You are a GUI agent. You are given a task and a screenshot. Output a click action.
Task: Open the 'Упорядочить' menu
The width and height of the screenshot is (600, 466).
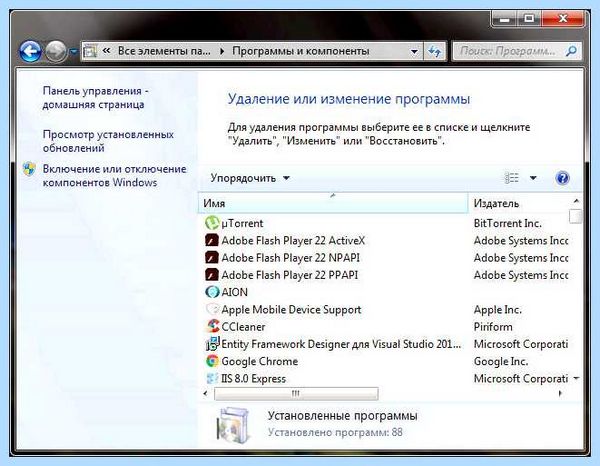250,178
